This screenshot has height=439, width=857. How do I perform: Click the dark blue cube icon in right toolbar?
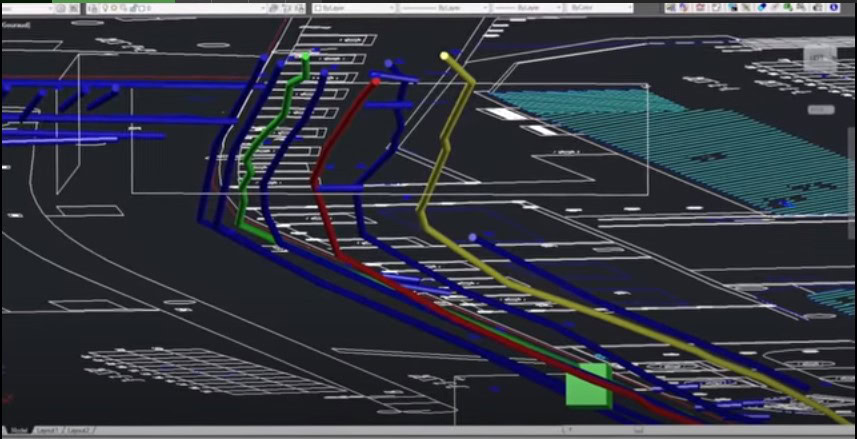click(732, 8)
